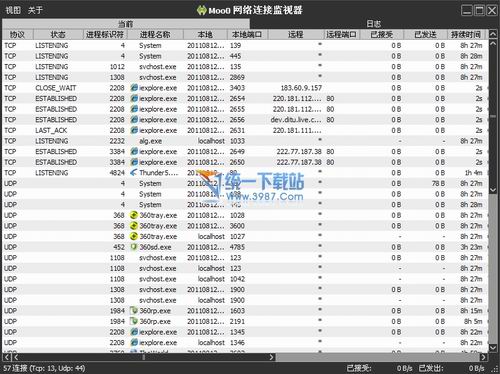The width and height of the screenshot is (500, 374).
Task: Sort by 进程名称 column header
Action: click(x=155, y=34)
